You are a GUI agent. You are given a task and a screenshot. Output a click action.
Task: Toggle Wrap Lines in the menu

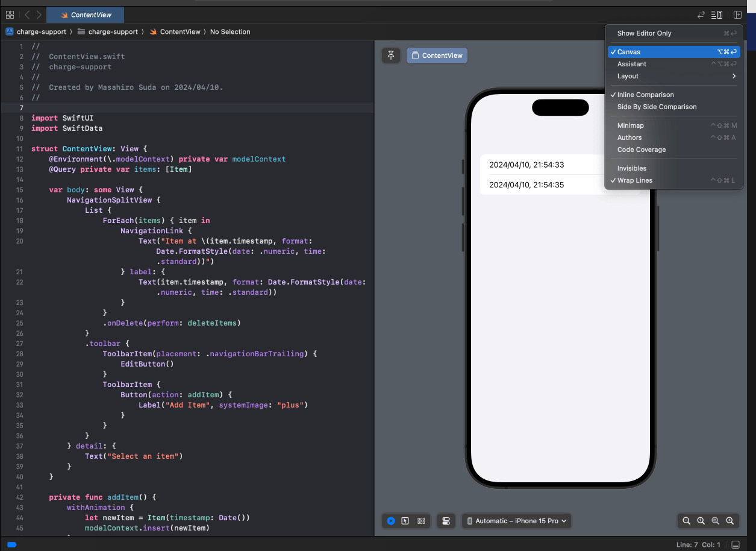tap(674, 180)
